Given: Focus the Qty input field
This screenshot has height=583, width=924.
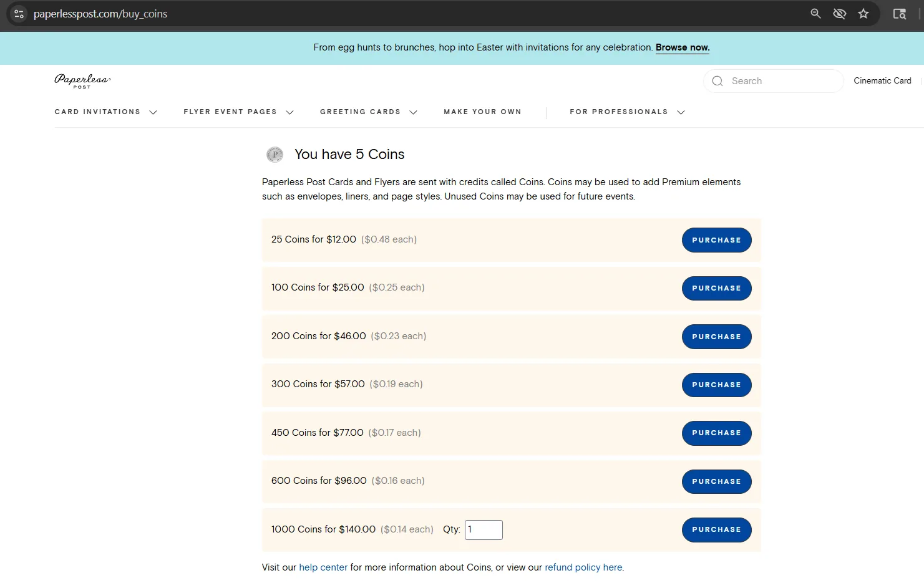Looking at the screenshot, I should [484, 529].
